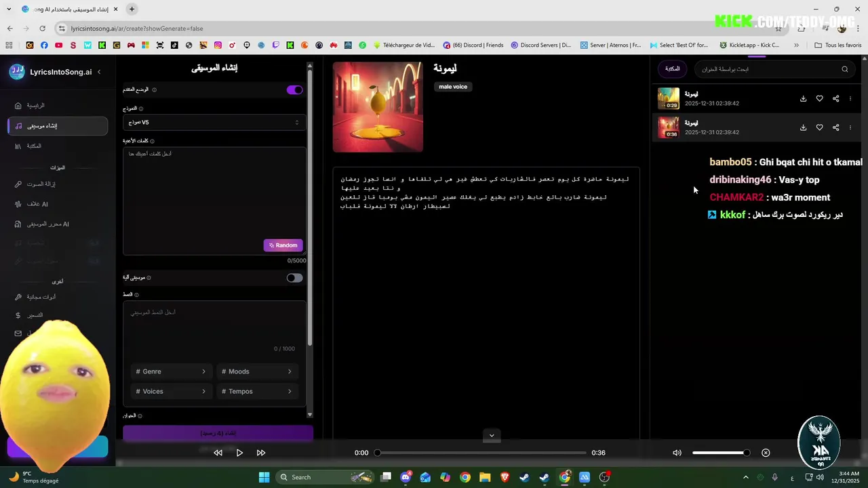Click the address bar URL
This screenshot has height=488, width=868.
(137, 28)
